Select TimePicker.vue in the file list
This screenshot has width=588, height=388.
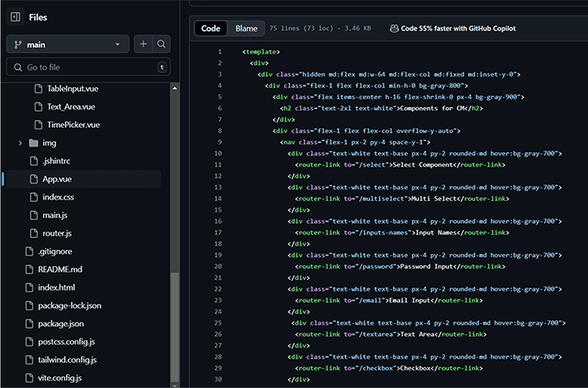click(74, 125)
